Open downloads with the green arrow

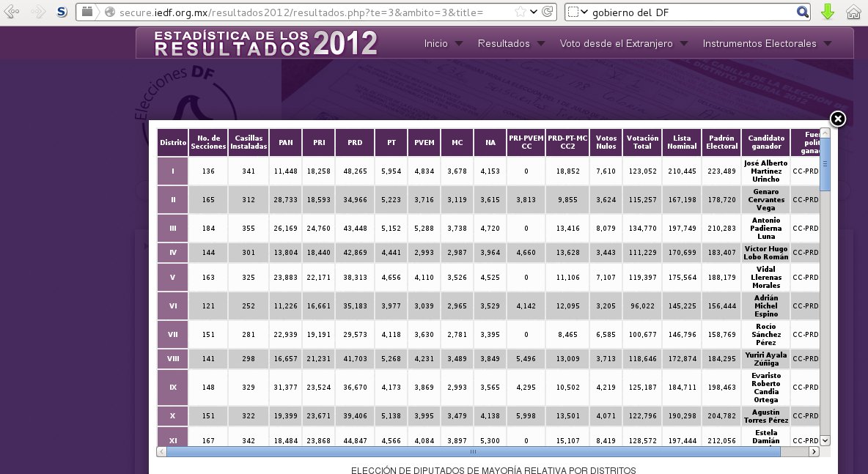pos(828,12)
